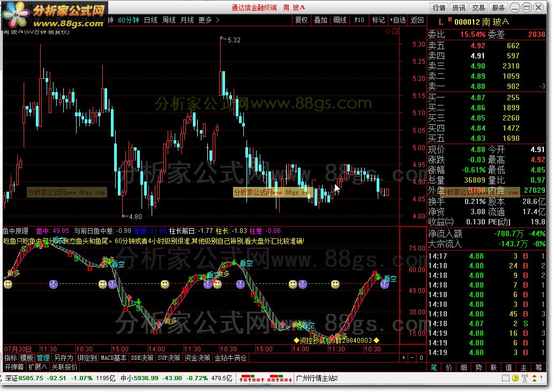This screenshot has height=392, width=554.
Task: Select the MACD基本 indicator tab
Action: tap(114, 358)
